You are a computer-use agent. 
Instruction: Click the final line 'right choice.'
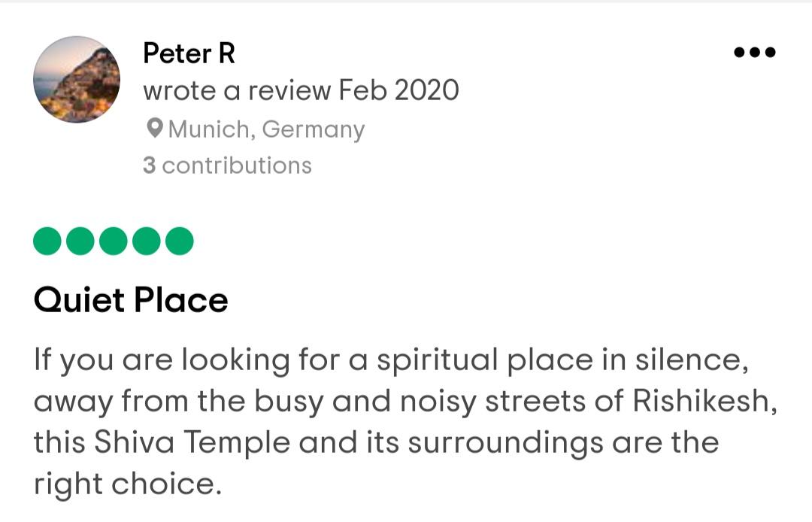(x=127, y=484)
